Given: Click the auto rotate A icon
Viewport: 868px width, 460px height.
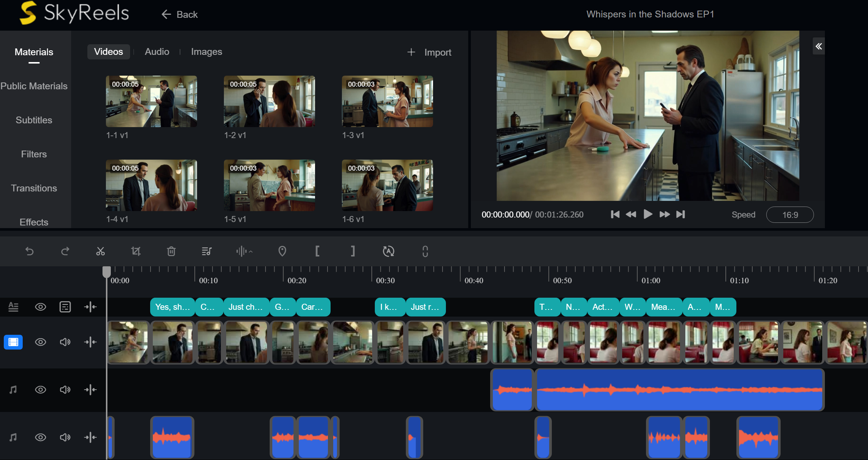Looking at the screenshot, I should tap(388, 251).
